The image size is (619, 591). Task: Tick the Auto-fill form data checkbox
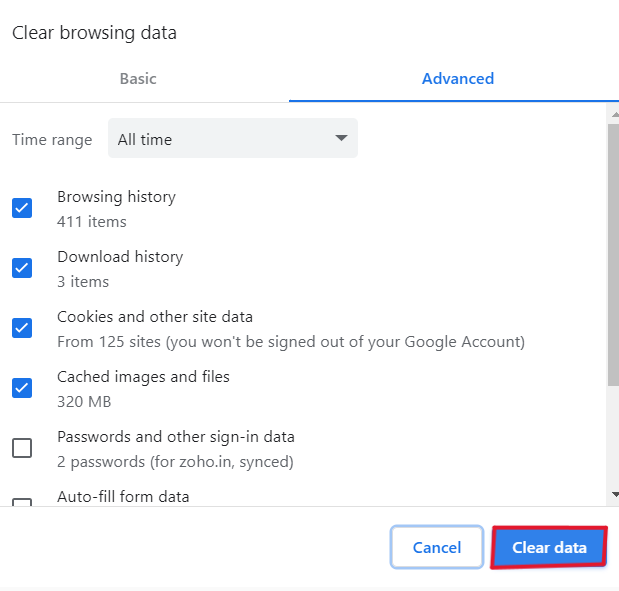coord(22,501)
